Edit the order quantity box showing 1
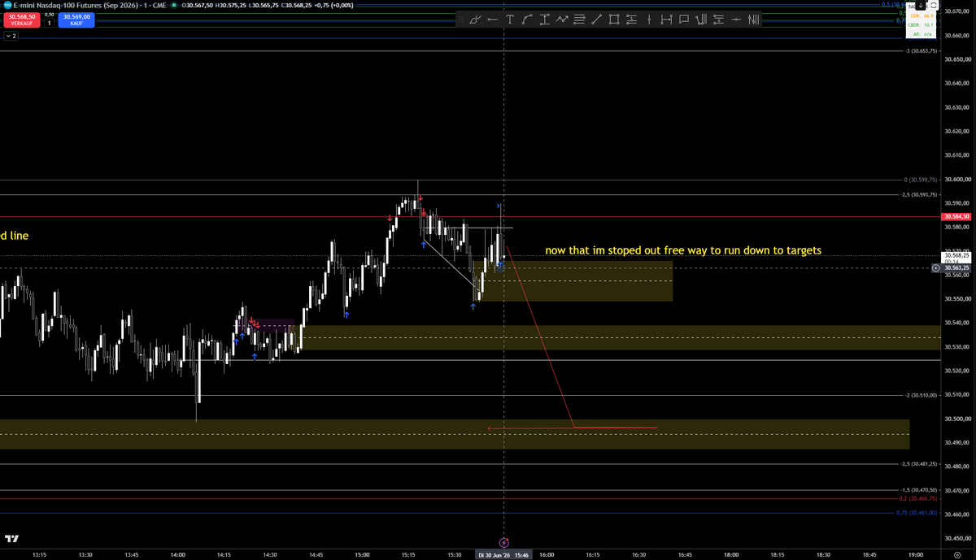The width and height of the screenshot is (976, 560). [49, 23]
